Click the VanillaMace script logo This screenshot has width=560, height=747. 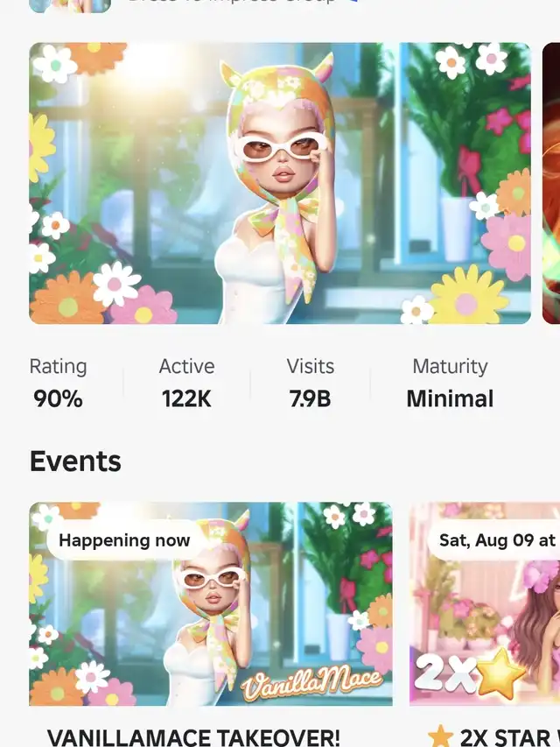[x=311, y=684]
